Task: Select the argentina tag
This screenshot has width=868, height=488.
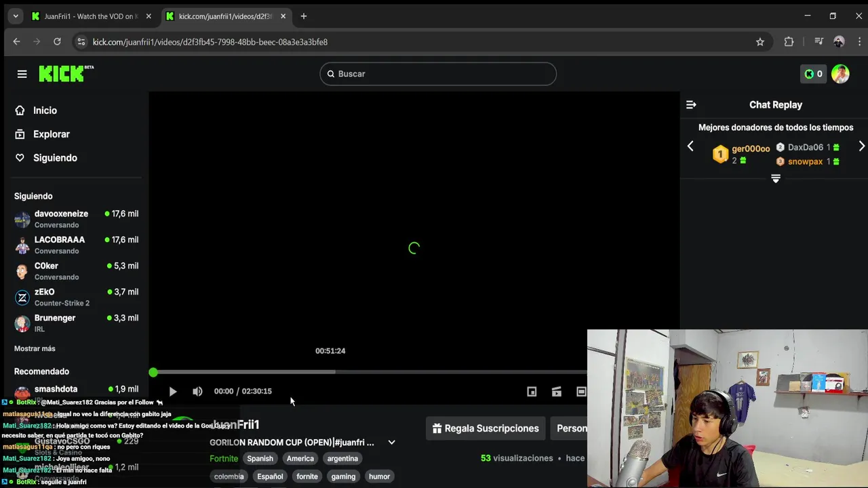Action: pos(342,459)
